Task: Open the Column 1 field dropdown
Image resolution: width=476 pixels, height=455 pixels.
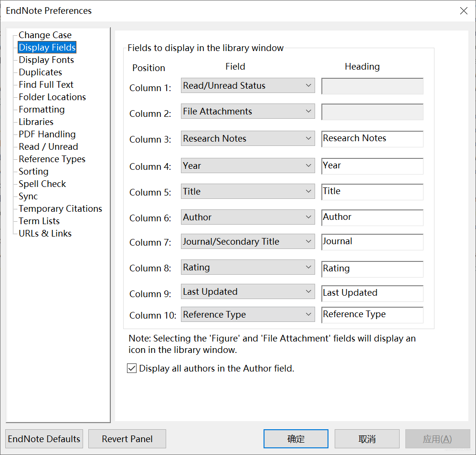Action: click(248, 86)
